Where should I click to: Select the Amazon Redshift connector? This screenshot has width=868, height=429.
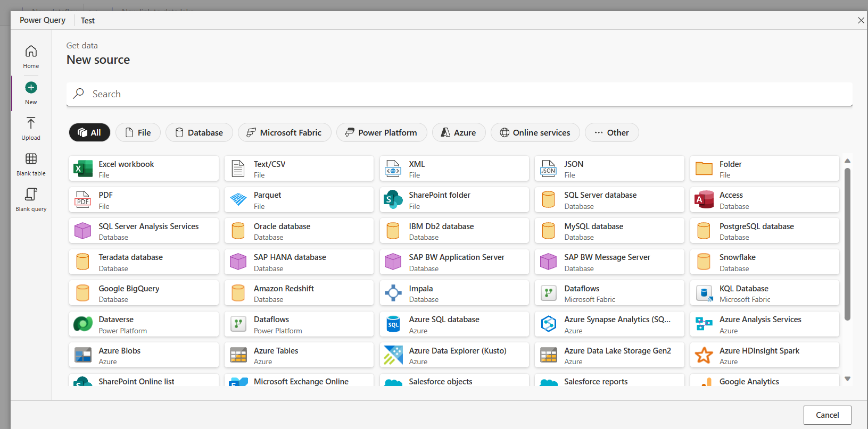pos(299,293)
